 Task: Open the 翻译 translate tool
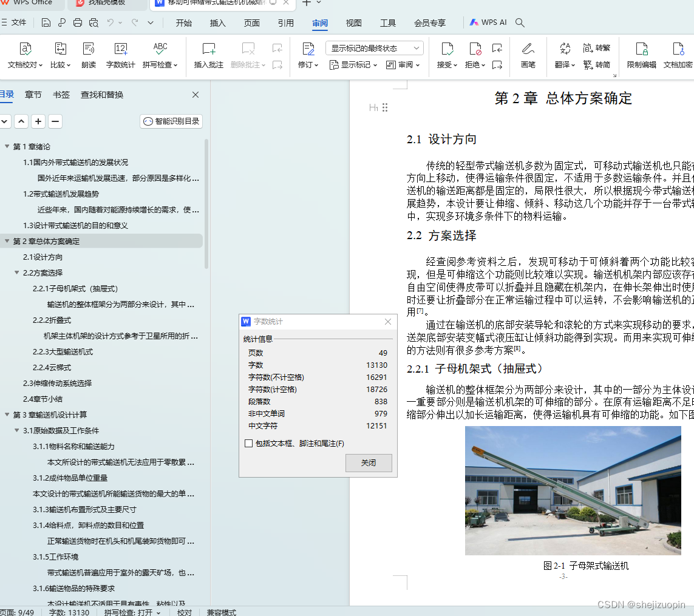(565, 55)
